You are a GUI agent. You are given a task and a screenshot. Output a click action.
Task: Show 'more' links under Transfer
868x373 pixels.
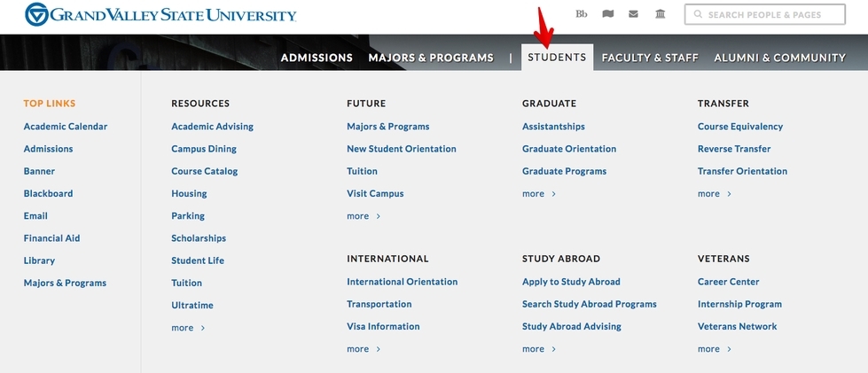tap(715, 194)
